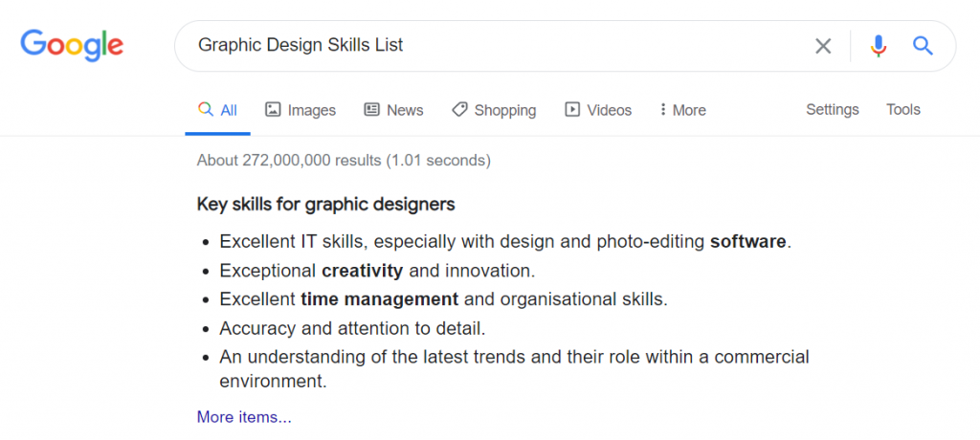Open the Settings menu

[x=832, y=109]
